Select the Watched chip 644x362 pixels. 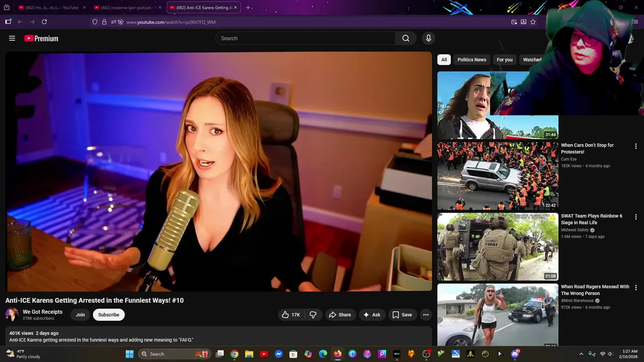pos(532,59)
